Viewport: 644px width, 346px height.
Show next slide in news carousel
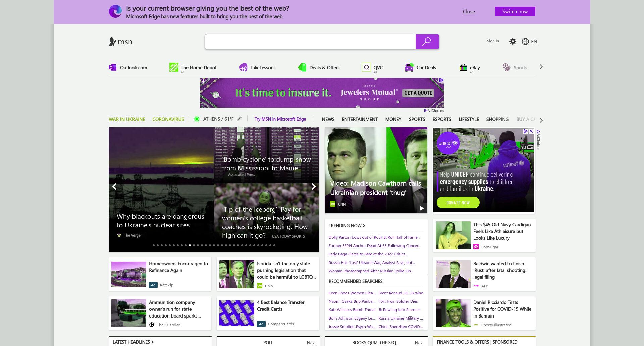314,187
